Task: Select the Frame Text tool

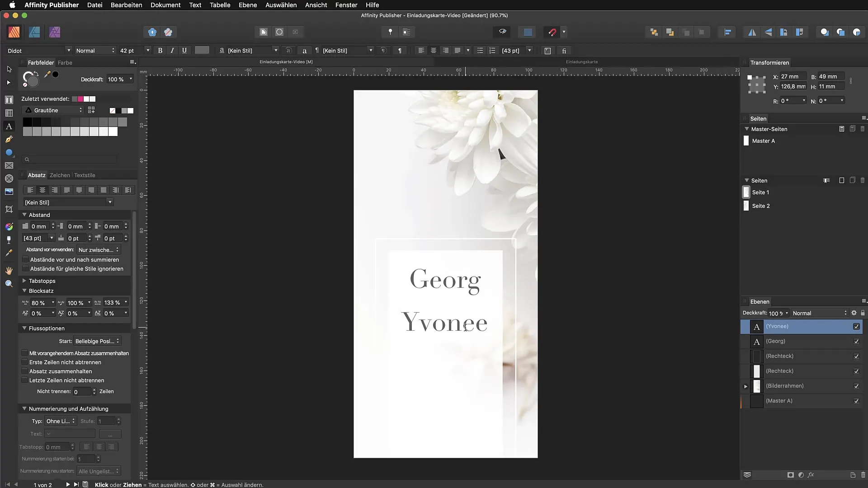Action: coord(9,99)
